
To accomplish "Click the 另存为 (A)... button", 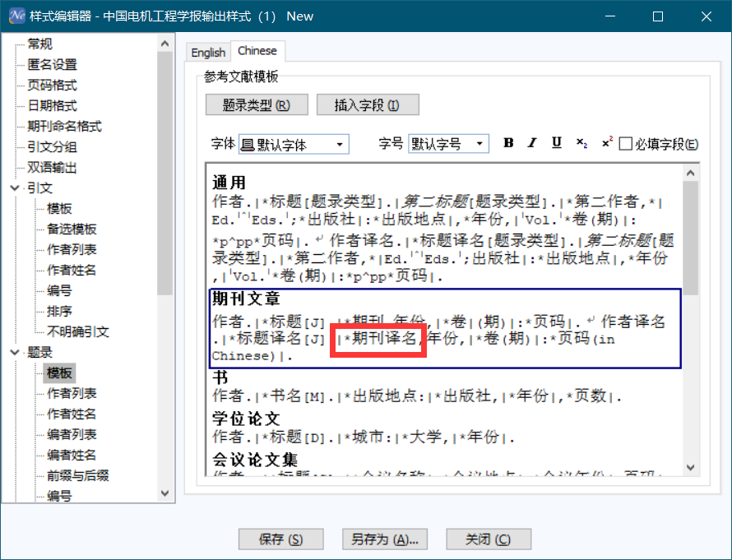I will 385,539.
